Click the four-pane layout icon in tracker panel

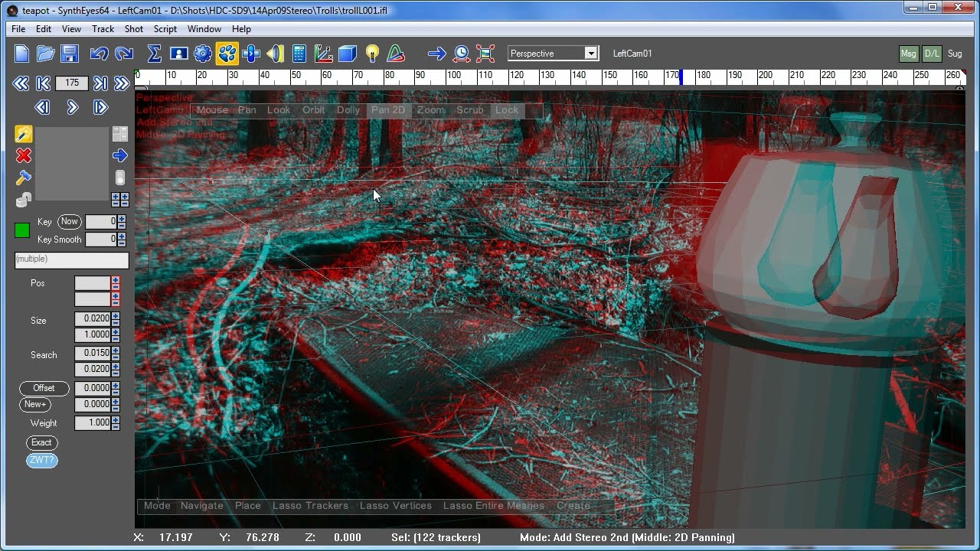pos(120,134)
